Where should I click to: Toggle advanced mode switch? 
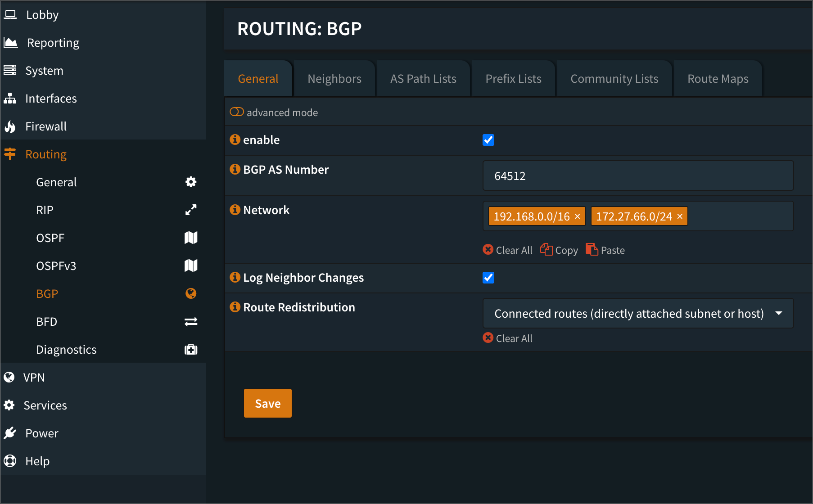[237, 112]
